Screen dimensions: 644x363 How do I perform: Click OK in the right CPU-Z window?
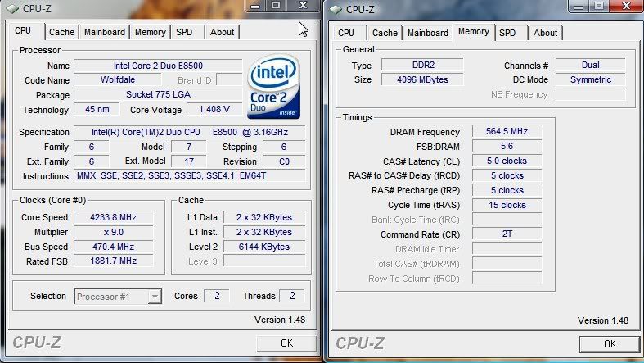[610, 344]
